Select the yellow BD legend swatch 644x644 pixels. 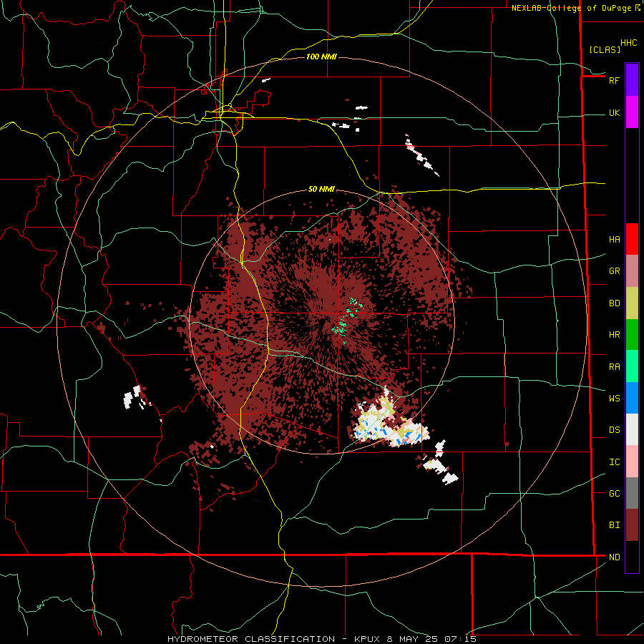(632, 303)
